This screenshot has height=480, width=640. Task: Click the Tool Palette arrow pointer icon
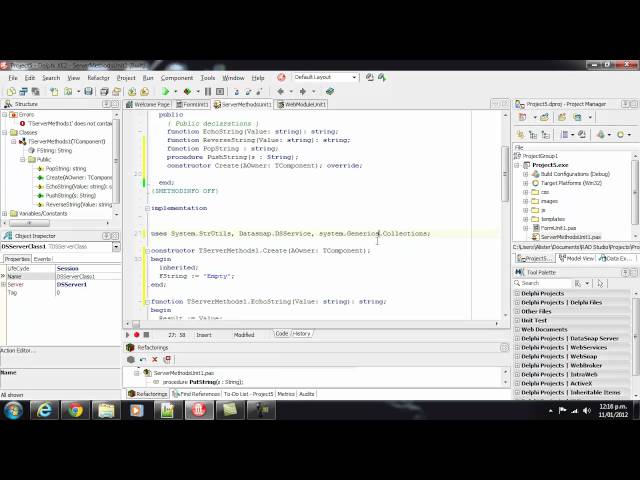600,283
